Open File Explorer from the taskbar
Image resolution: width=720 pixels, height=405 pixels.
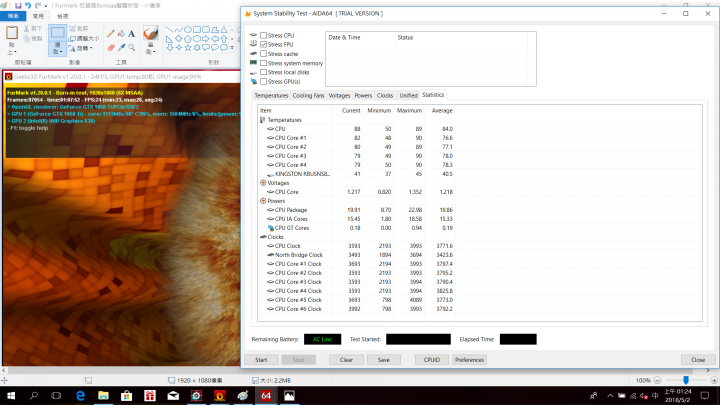tap(103, 395)
